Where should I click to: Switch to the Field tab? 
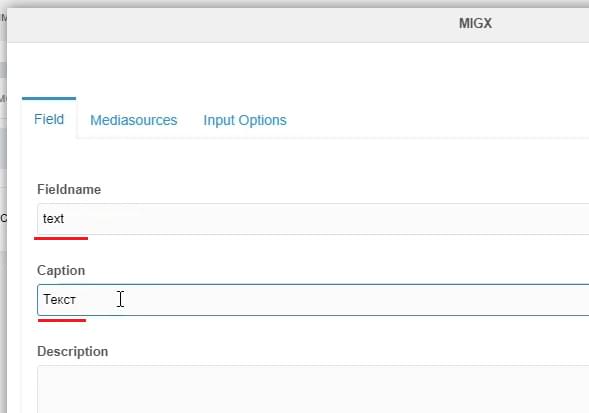[x=49, y=120]
